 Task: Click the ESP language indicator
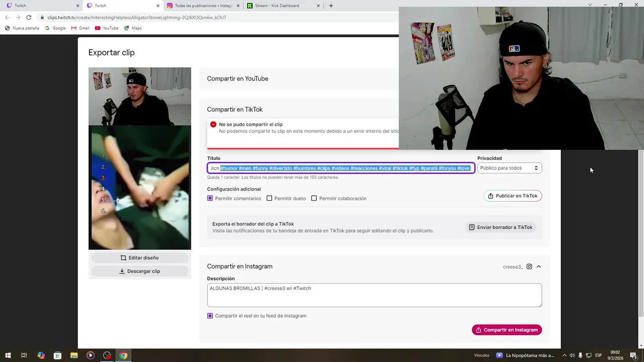tap(599, 355)
